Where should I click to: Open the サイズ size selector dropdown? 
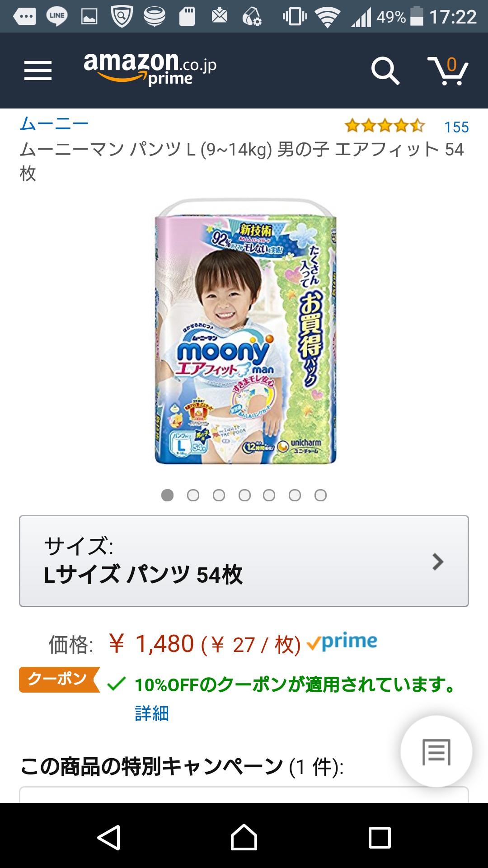pos(244,561)
